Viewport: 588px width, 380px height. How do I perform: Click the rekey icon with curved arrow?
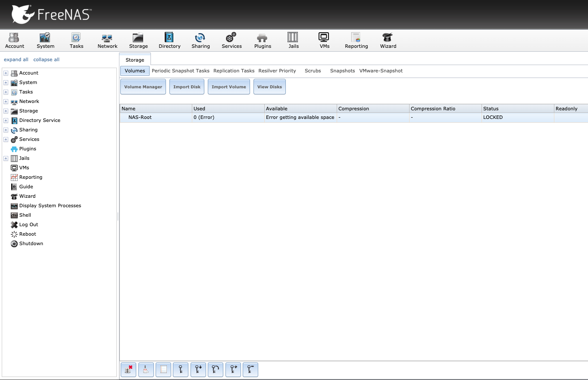[216, 369]
